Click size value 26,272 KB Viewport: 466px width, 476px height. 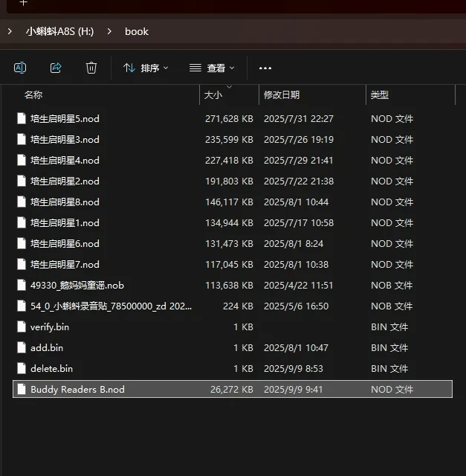click(x=232, y=390)
